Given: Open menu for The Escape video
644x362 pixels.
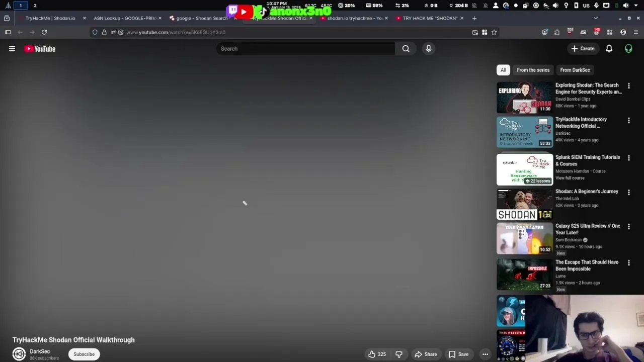Looking at the screenshot, I should 628,263.
